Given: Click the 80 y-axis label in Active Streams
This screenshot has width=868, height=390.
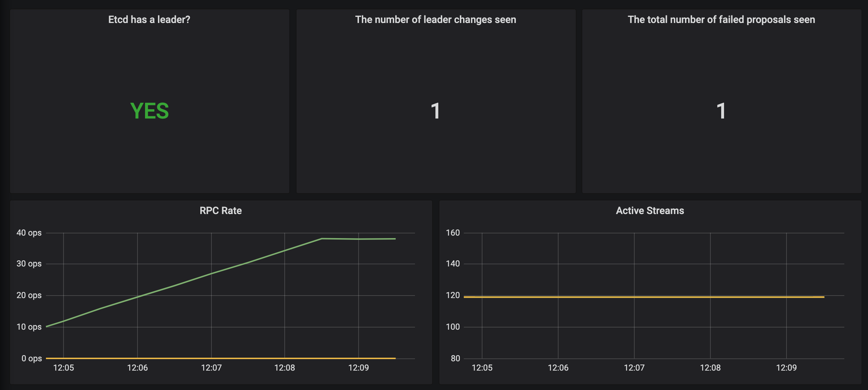Looking at the screenshot, I should point(455,358).
